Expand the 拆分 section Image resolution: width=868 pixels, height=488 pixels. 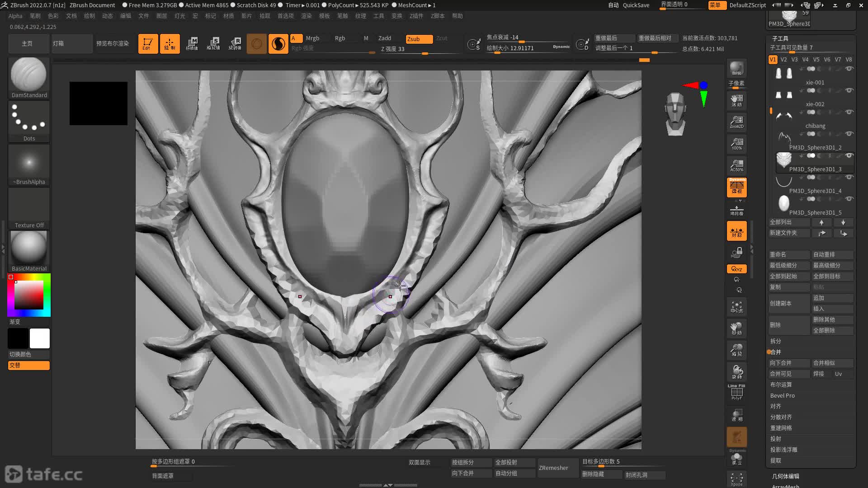pos(775,341)
